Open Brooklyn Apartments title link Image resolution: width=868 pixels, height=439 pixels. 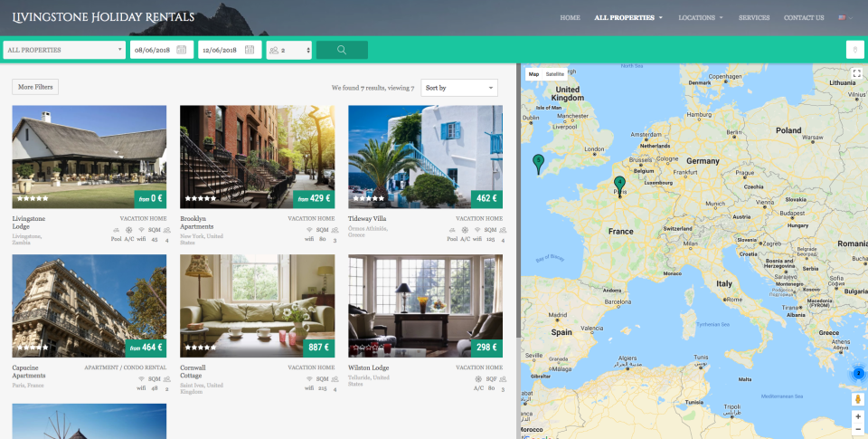196,223
